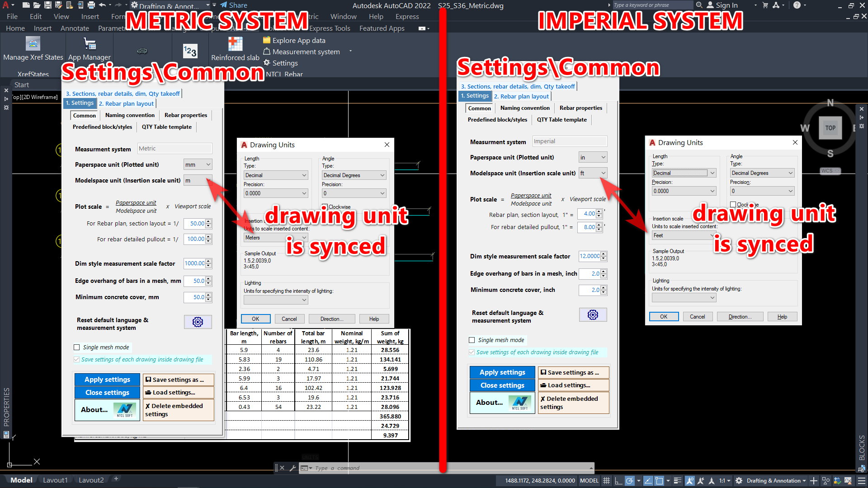Click the Reinforced slab tool icon

235,44
